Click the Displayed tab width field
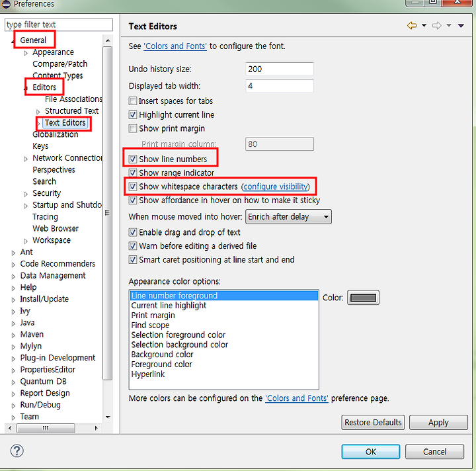Screen dimensions: 476x471 click(279, 85)
